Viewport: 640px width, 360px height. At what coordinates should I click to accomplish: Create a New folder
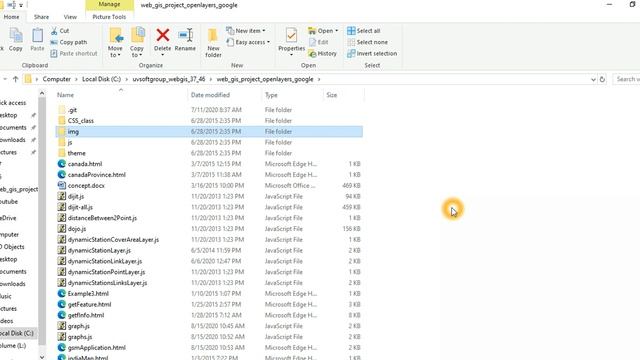point(213,42)
